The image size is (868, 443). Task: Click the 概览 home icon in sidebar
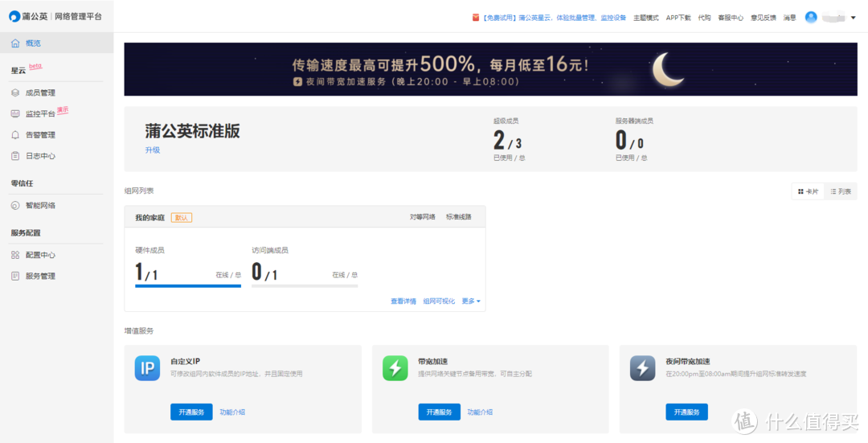click(x=15, y=43)
